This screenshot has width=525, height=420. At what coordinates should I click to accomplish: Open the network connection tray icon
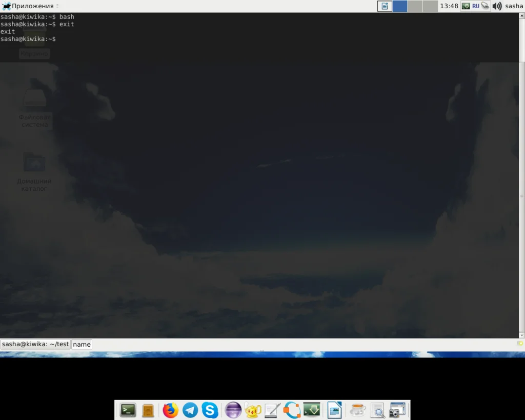(485, 6)
